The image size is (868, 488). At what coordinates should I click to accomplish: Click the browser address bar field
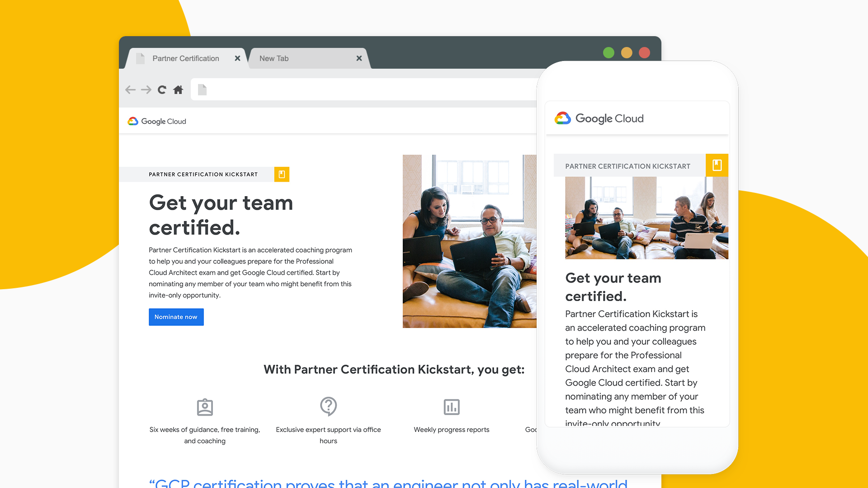[x=364, y=89]
